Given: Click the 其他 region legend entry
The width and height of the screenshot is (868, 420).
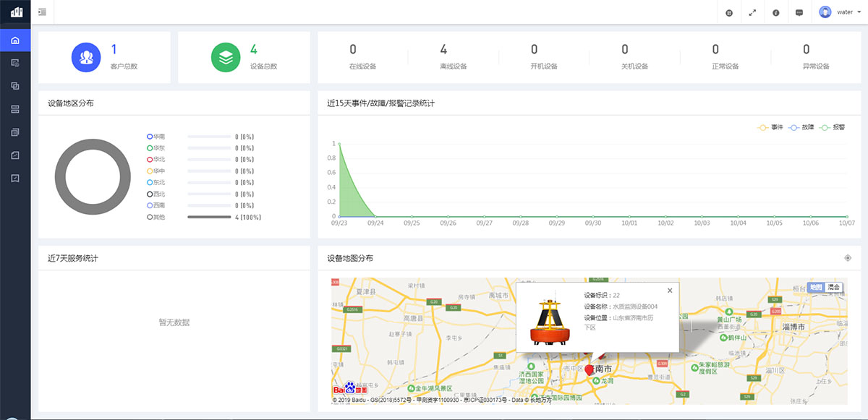Looking at the screenshot, I should [x=156, y=217].
